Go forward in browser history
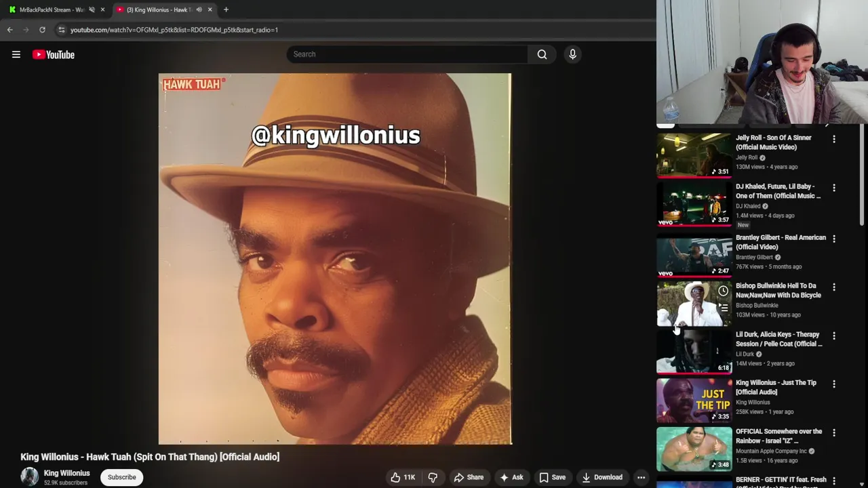Screen dimensions: 868x488 click(x=26, y=30)
